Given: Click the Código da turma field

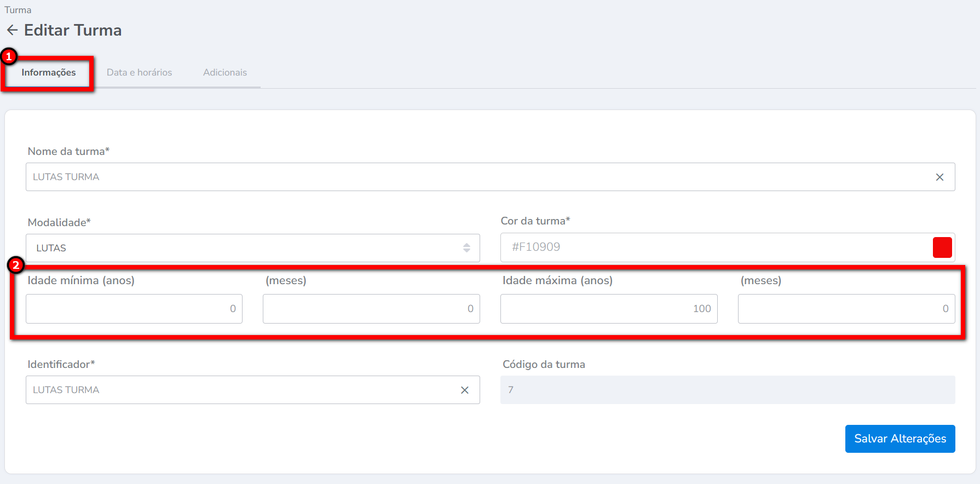Looking at the screenshot, I should 727,390.
